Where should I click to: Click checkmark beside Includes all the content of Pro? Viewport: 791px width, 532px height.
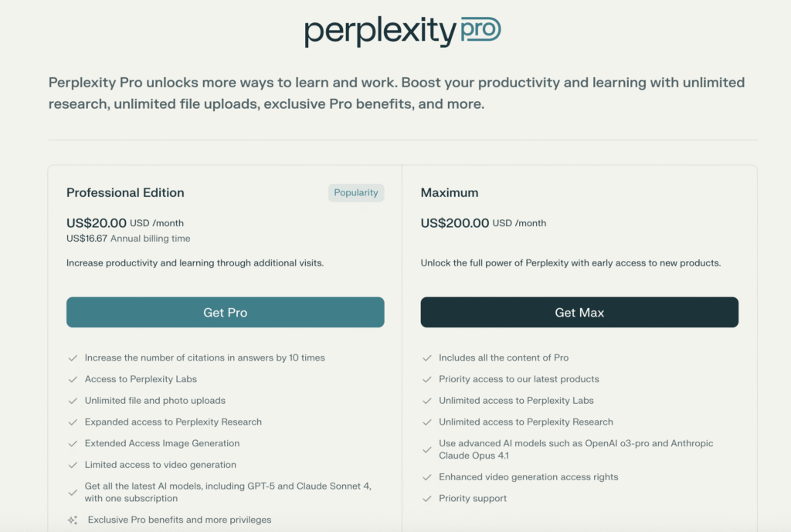coord(427,357)
